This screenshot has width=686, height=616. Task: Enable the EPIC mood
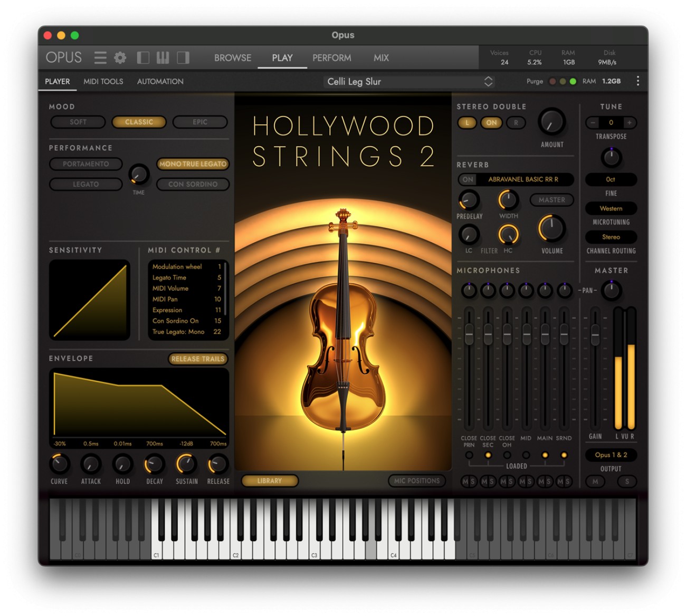(x=199, y=122)
